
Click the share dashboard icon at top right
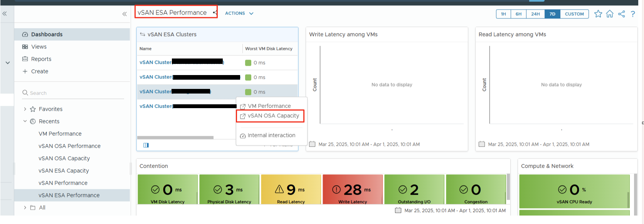pyautogui.click(x=621, y=14)
